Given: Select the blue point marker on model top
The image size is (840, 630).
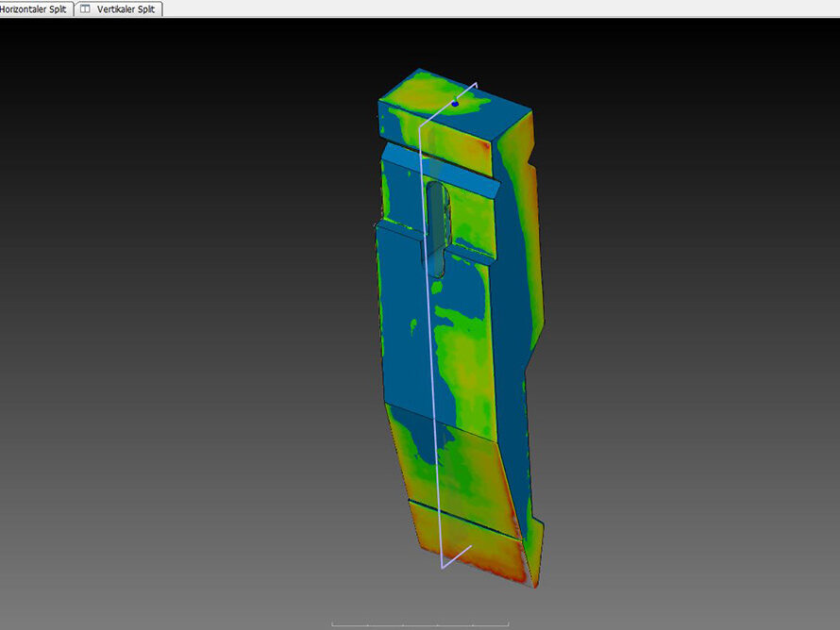Looking at the screenshot, I should coord(454,103).
